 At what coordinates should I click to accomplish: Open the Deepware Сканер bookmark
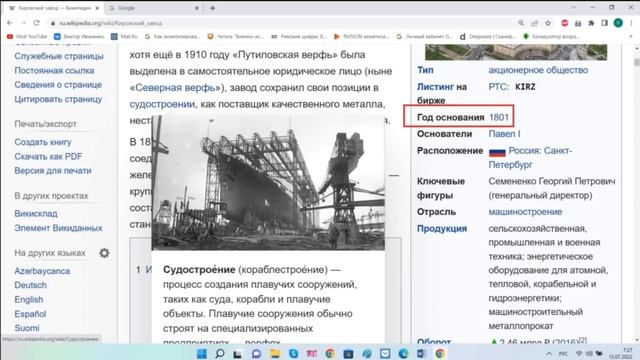488,36
